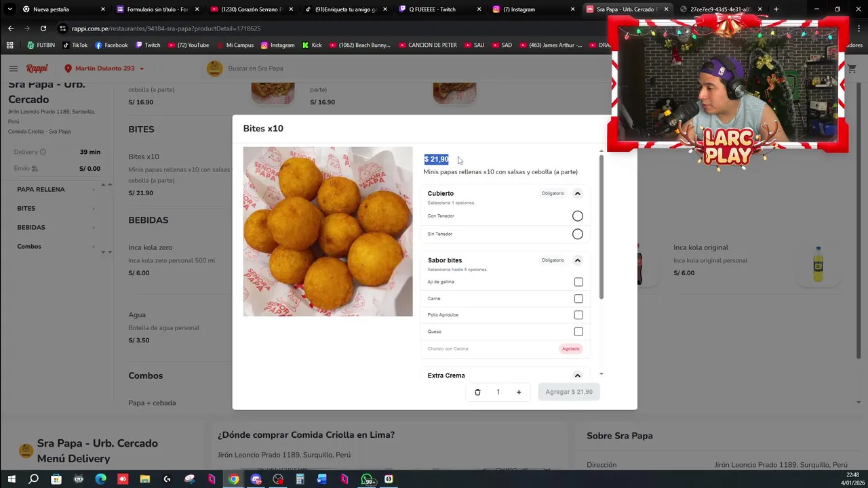
Task: Open Microsoft Word from taskbar
Action: pyautogui.click(x=322, y=479)
